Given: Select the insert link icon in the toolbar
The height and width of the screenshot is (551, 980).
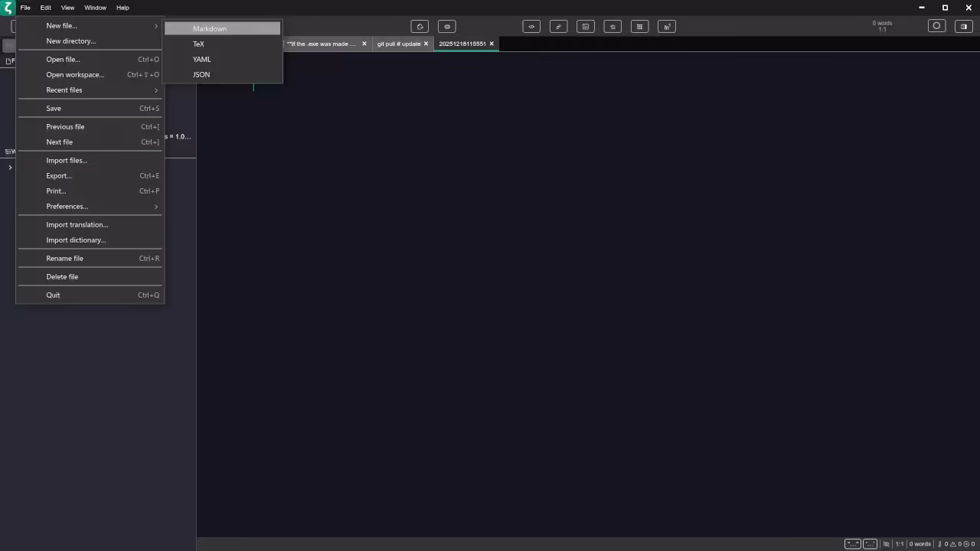Looking at the screenshot, I should pos(558,27).
